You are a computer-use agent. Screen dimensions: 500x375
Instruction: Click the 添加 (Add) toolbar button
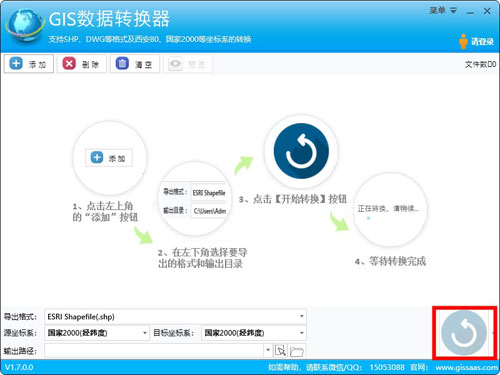[29, 64]
